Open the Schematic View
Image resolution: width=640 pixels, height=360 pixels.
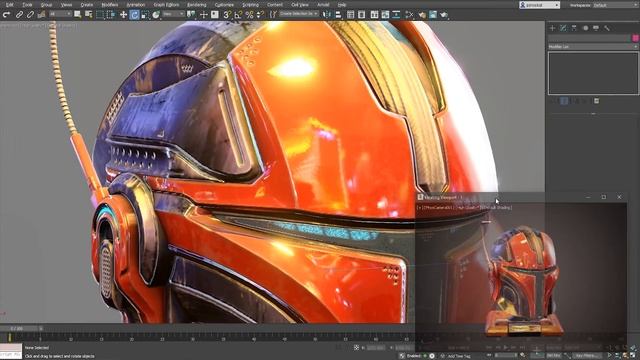click(396, 15)
